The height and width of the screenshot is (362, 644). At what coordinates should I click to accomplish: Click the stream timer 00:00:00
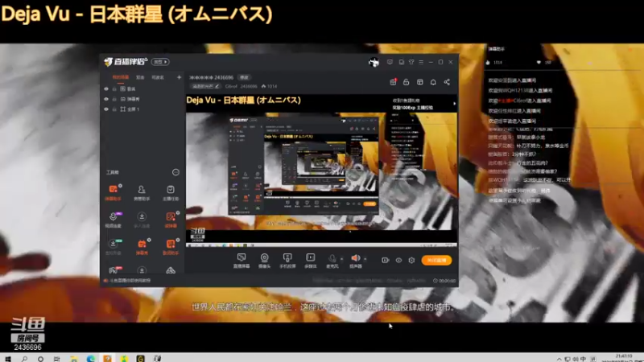click(444, 281)
